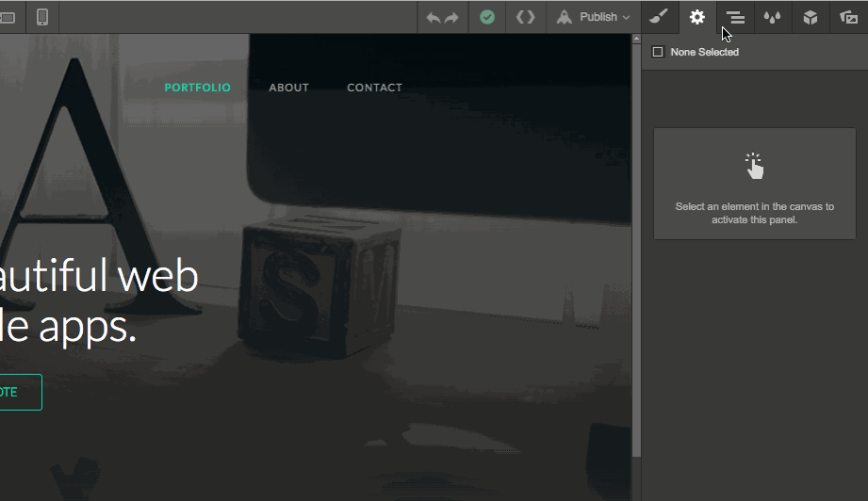The width and height of the screenshot is (868, 501).
Task: Switch to mobile landscape device preview
Action: (8, 18)
